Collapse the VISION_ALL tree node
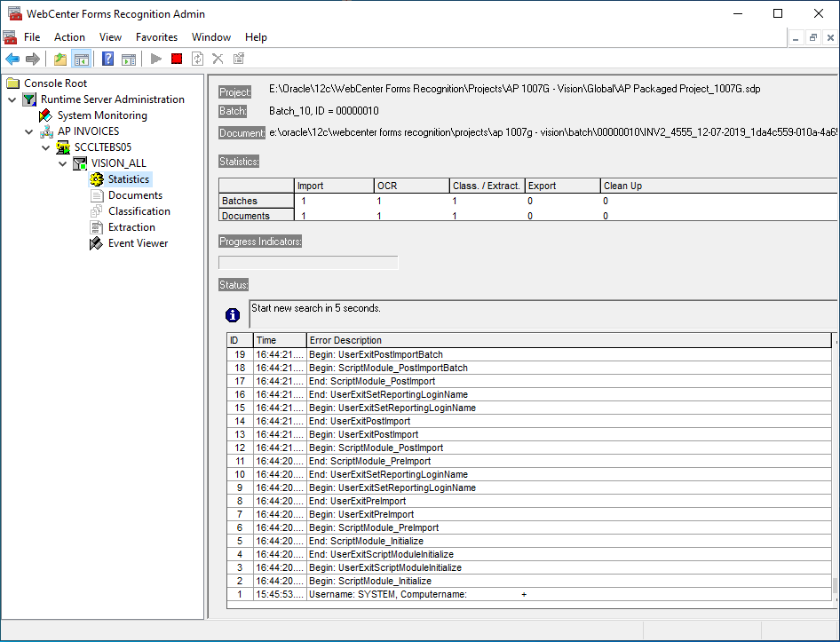 62,163
